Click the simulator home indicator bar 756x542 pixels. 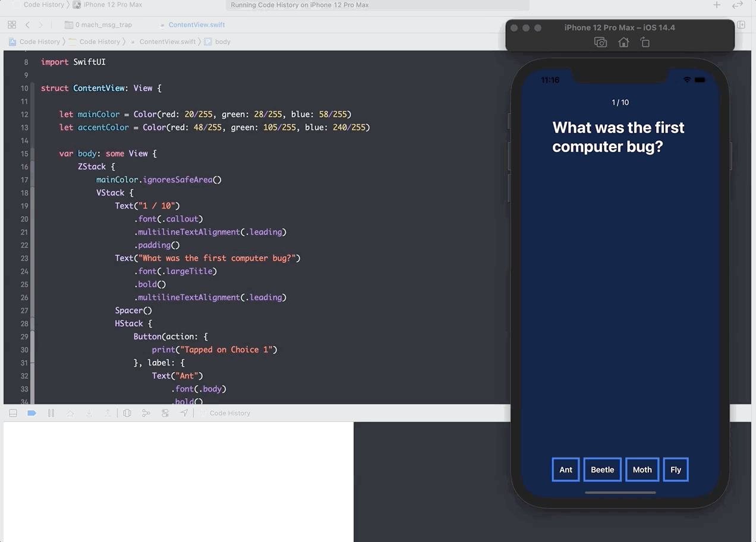(x=620, y=492)
